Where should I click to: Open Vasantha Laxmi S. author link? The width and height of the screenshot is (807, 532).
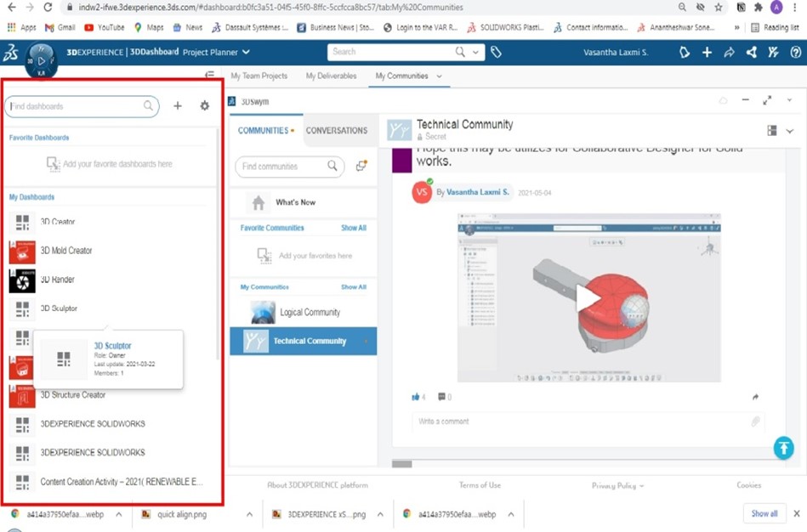[x=478, y=192]
